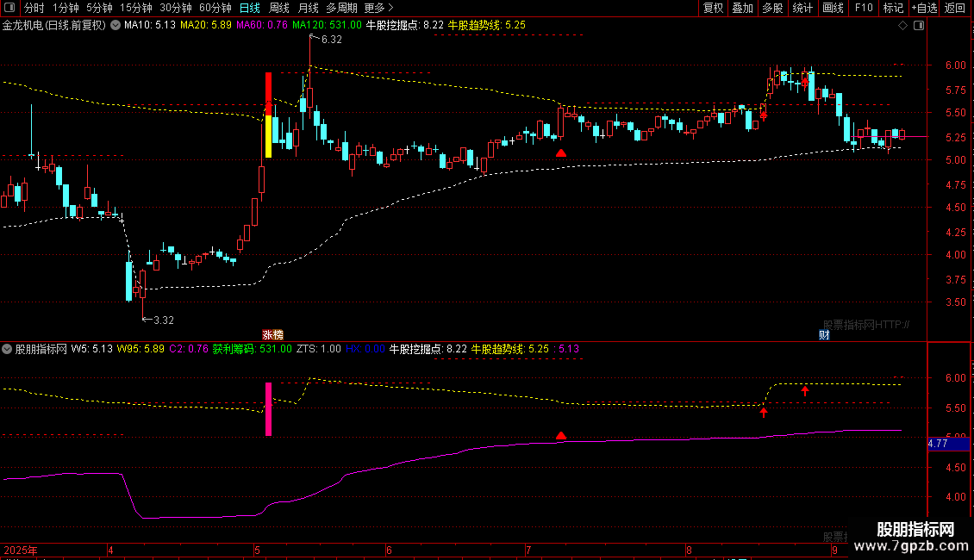Click the 返回 back button
Image resolution: width=974 pixels, height=560 pixels.
click(x=955, y=8)
